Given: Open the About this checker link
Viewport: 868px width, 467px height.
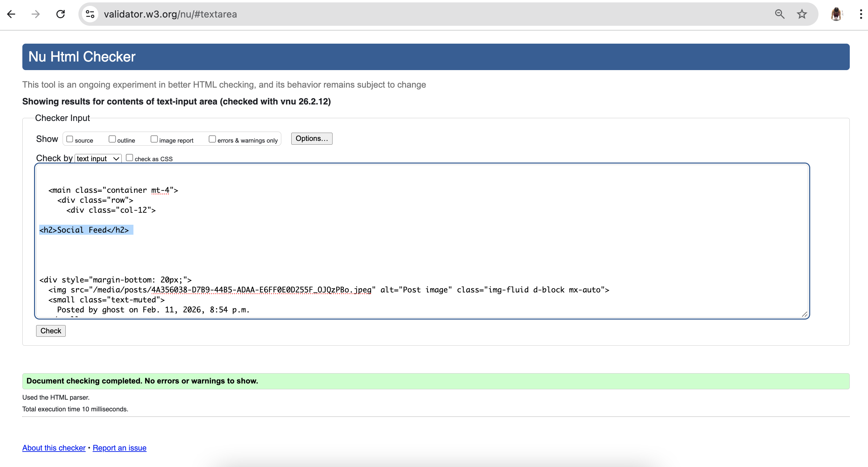Looking at the screenshot, I should [x=54, y=448].
